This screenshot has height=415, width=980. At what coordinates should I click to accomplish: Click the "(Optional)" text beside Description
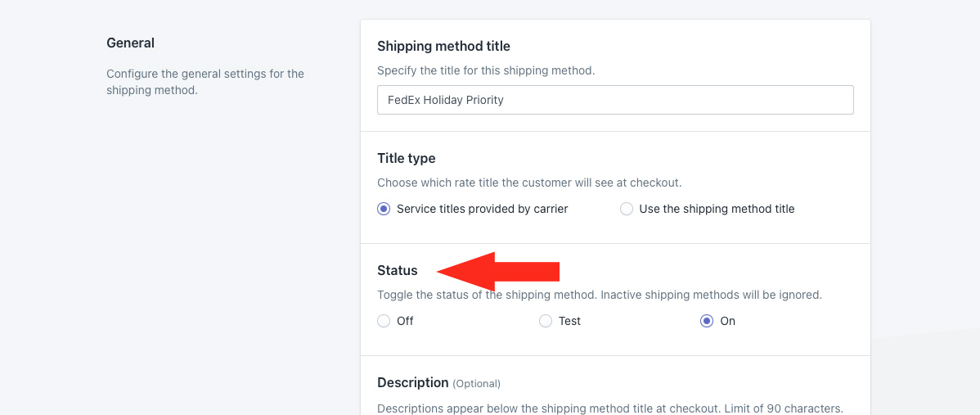pos(476,383)
